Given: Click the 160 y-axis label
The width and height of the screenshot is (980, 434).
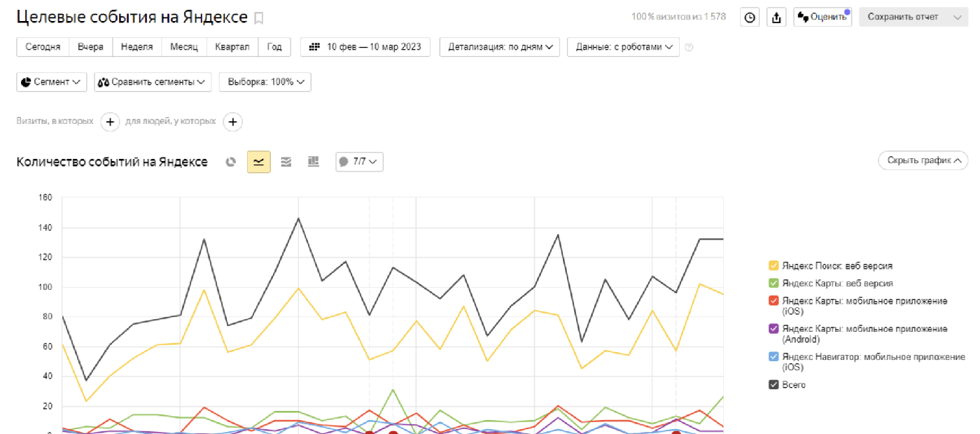Looking at the screenshot, I should coord(45,197).
